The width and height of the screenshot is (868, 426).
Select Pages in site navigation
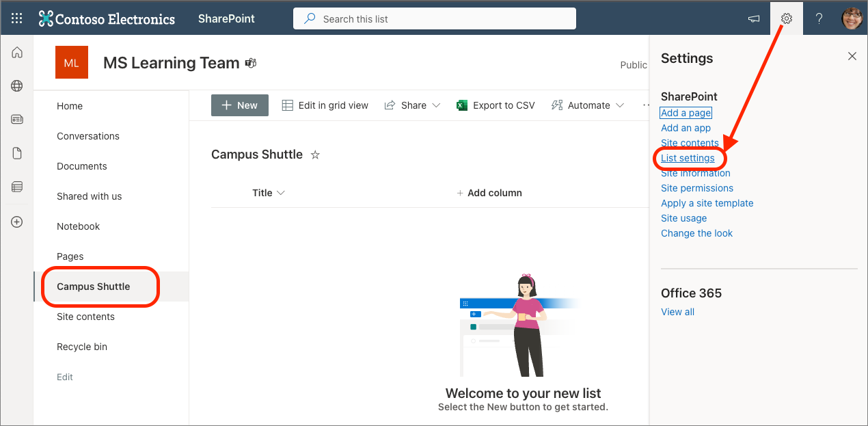[x=70, y=256]
